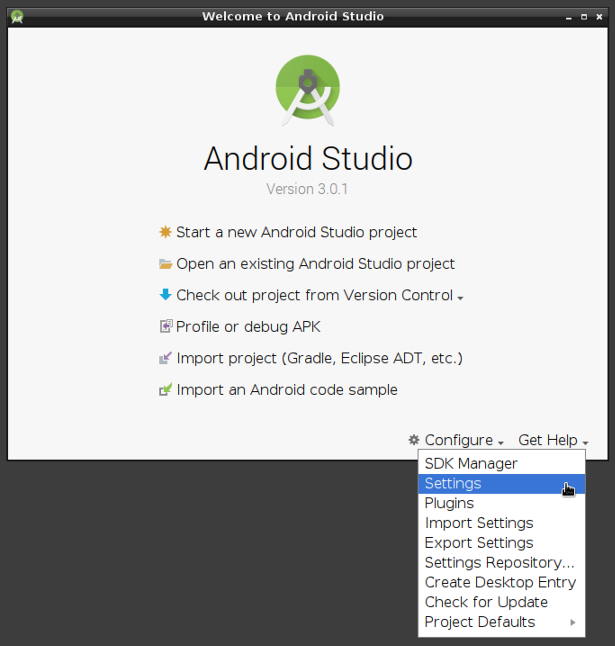Click the green Import code sample icon
Viewport: 615px width, 646px height.
[x=165, y=389]
